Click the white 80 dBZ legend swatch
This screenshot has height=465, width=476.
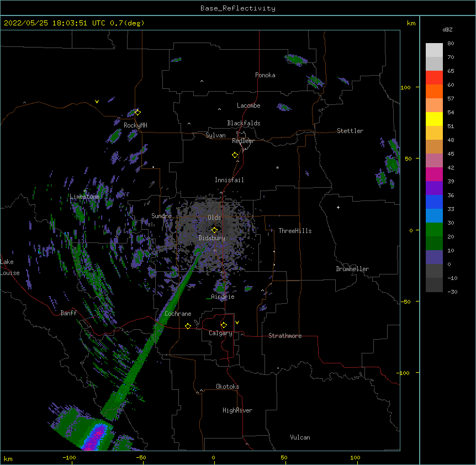(x=434, y=50)
